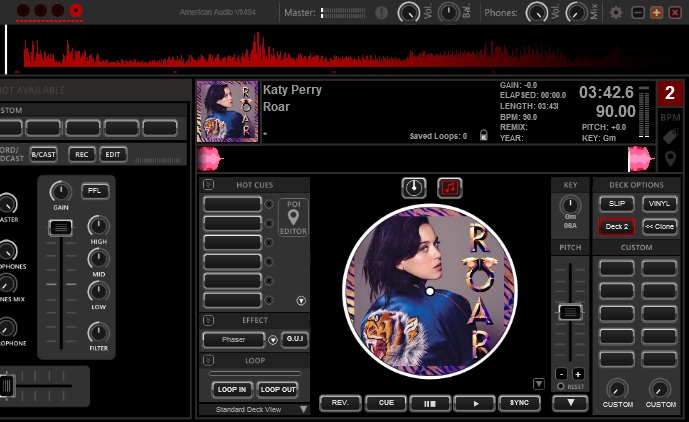689x422 pixels.
Task: Open the effect G.U.I button
Action: [x=294, y=339]
